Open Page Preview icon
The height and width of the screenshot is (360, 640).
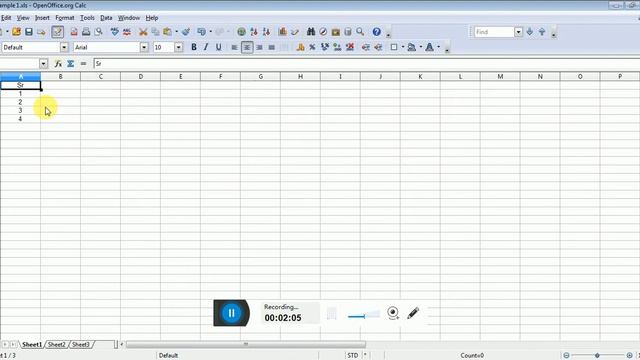point(98,32)
